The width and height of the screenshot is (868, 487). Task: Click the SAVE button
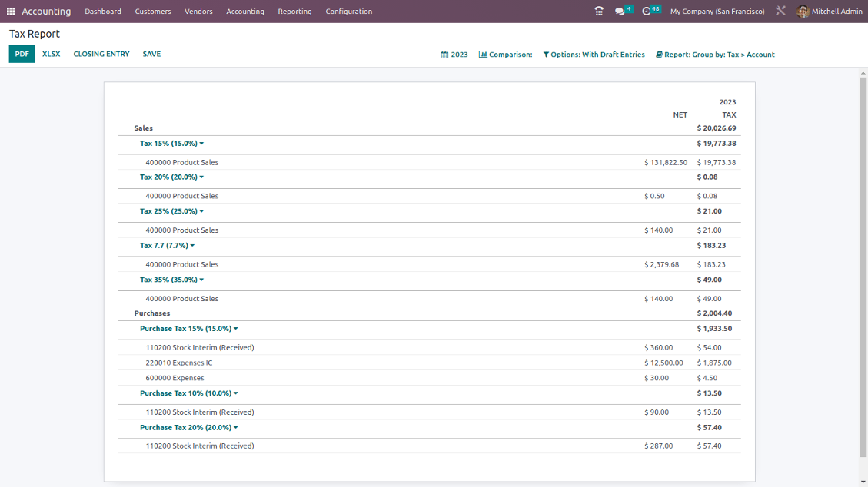pos(151,55)
